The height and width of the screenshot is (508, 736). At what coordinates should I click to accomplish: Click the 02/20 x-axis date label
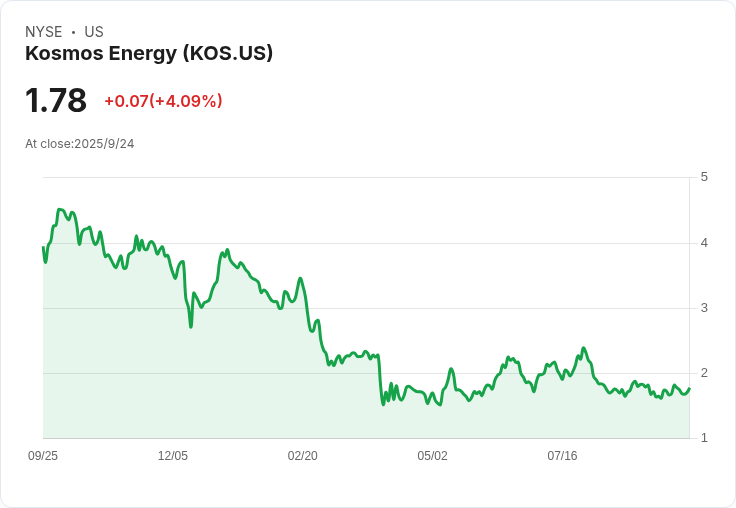[x=302, y=455]
